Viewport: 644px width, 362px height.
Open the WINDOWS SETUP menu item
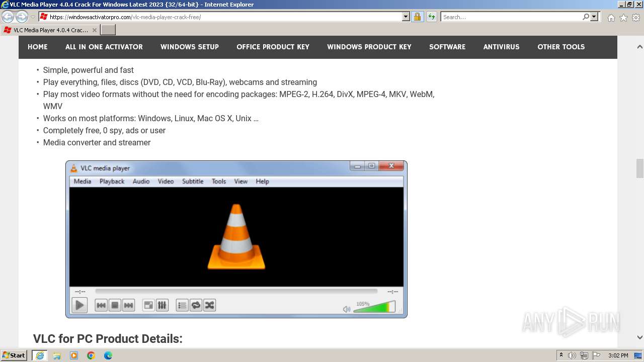(x=190, y=47)
